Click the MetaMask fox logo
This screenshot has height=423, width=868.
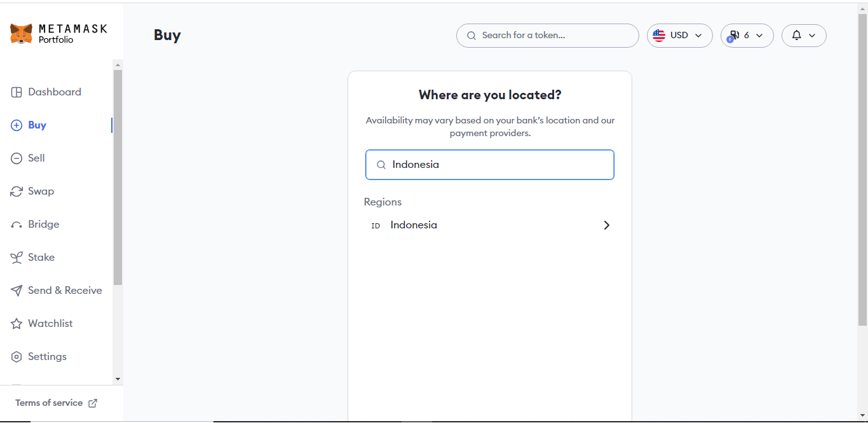click(21, 34)
